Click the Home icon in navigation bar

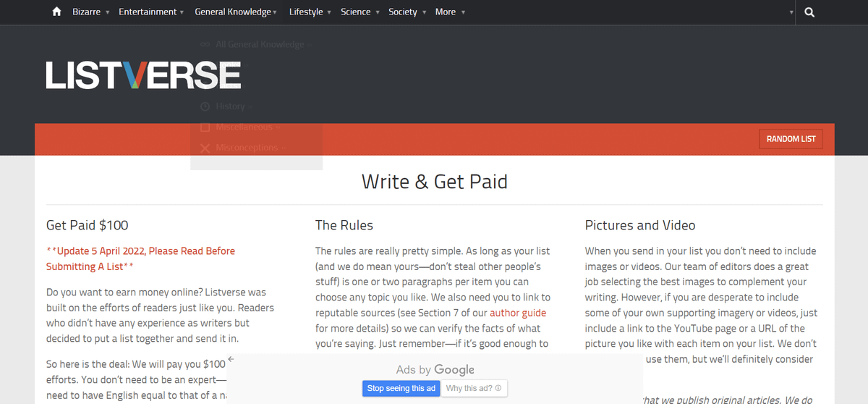(x=57, y=12)
